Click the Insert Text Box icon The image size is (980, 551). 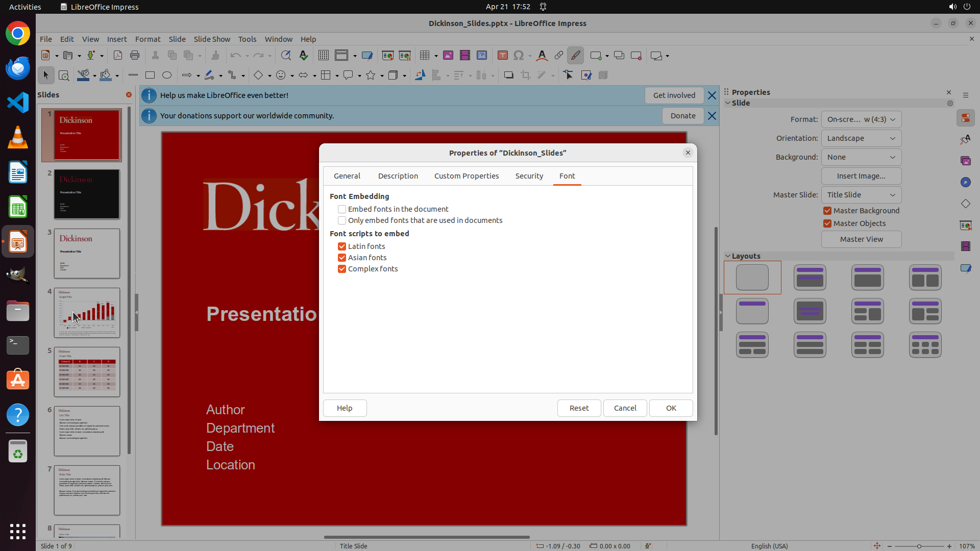point(502,56)
